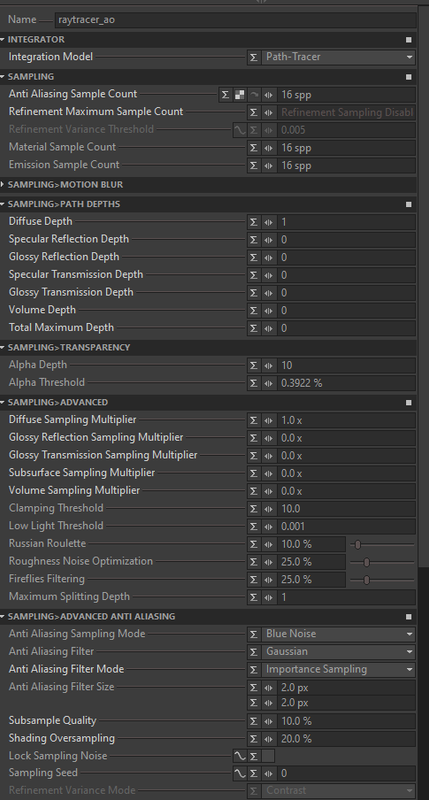Image resolution: width=429 pixels, height=800 pixels.
Task: Collapse the SAMPLING>ADVANCED ANTI ALIASING section
Action: tap(3, 617)
